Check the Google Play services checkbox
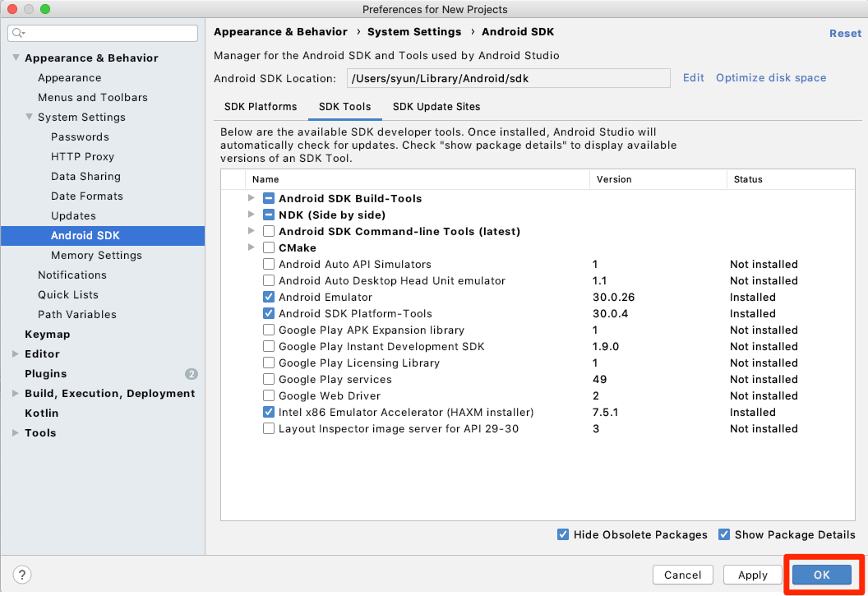The width and height of the screenshot is (868, 596). (x=269, y=379)
